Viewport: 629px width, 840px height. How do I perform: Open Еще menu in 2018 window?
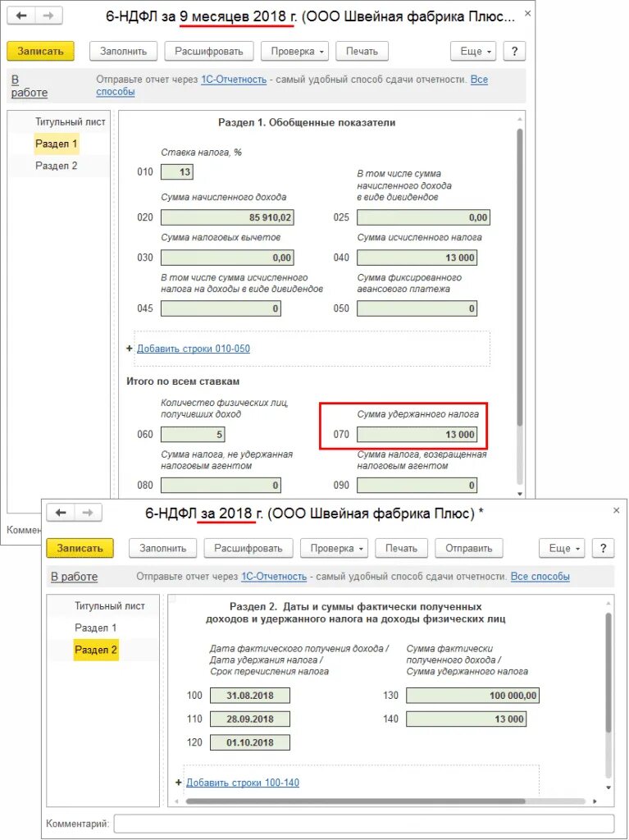562,549
